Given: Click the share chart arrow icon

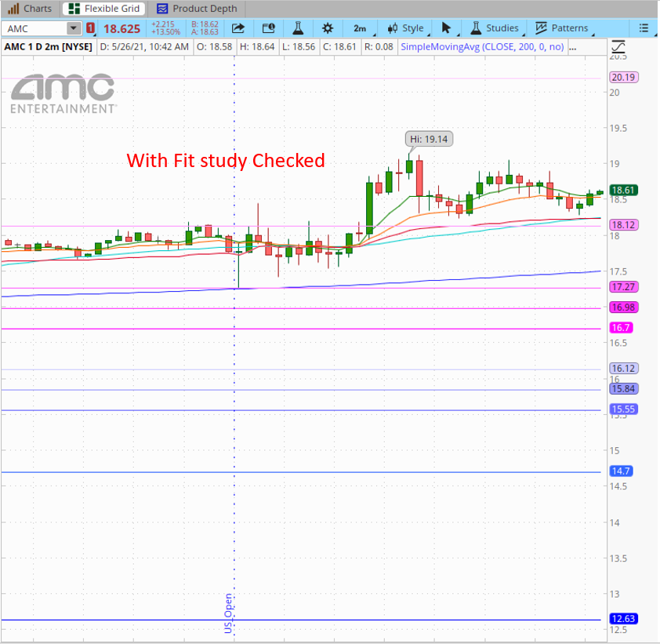Looking at the screenshot, I should 238,28.
